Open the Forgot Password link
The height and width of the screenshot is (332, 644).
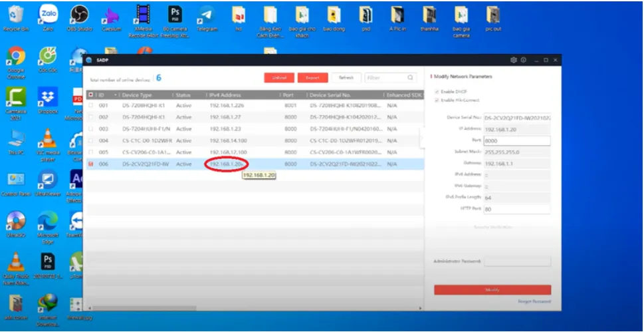(x=534, y=301)
